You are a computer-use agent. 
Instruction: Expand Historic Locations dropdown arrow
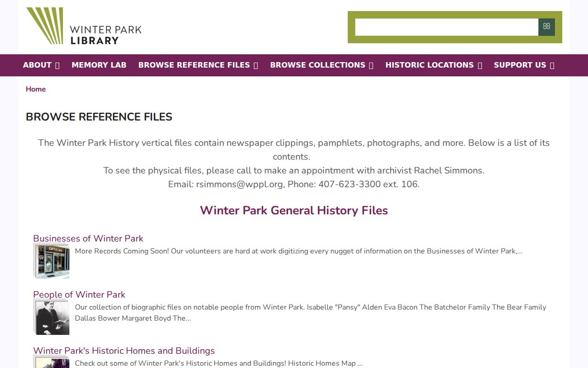(x=480, y=65)
